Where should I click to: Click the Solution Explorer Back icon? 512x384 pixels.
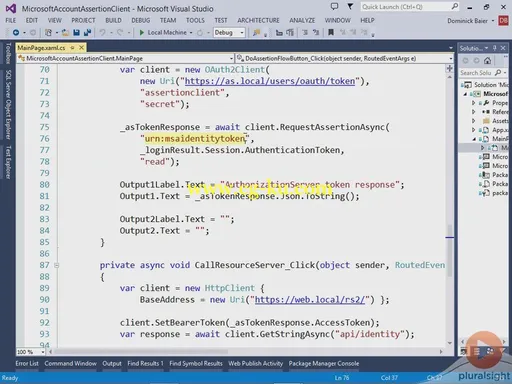(466, 61)
